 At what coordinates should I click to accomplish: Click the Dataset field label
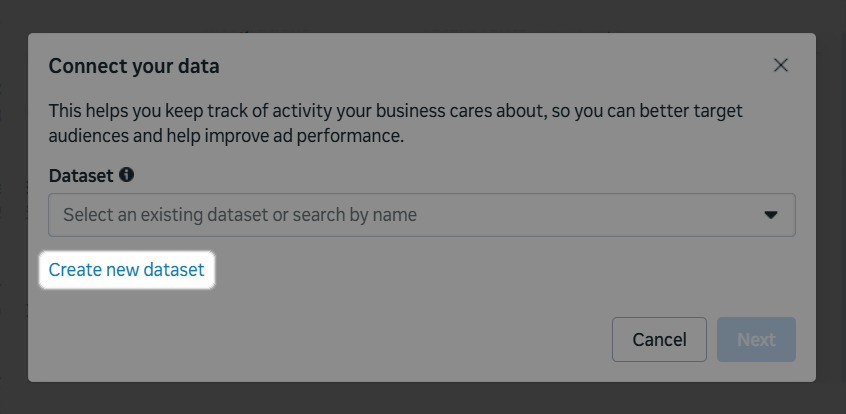click(x=80, y=175)
